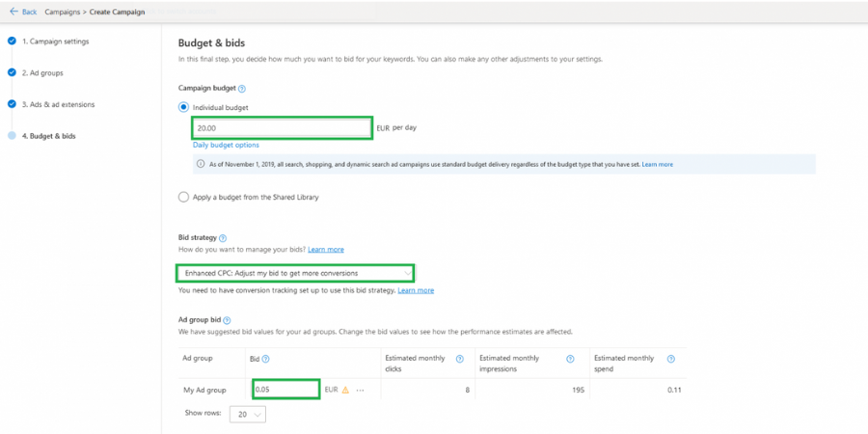Click the Daily budget options link
This screenshot has width=868, height=434.
[226, 145]
